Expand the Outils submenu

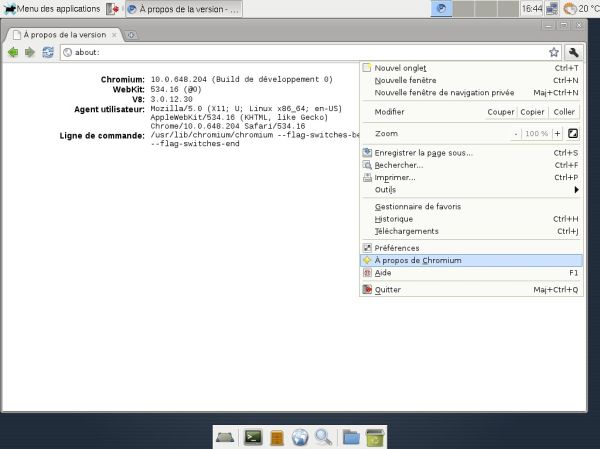coord(471,189)
